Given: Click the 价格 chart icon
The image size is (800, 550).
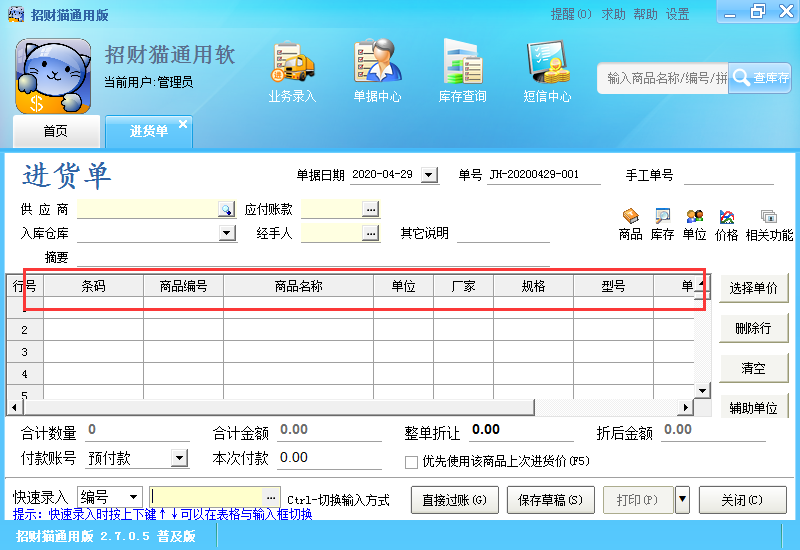Looking at the screenshot, I should 727,217.
